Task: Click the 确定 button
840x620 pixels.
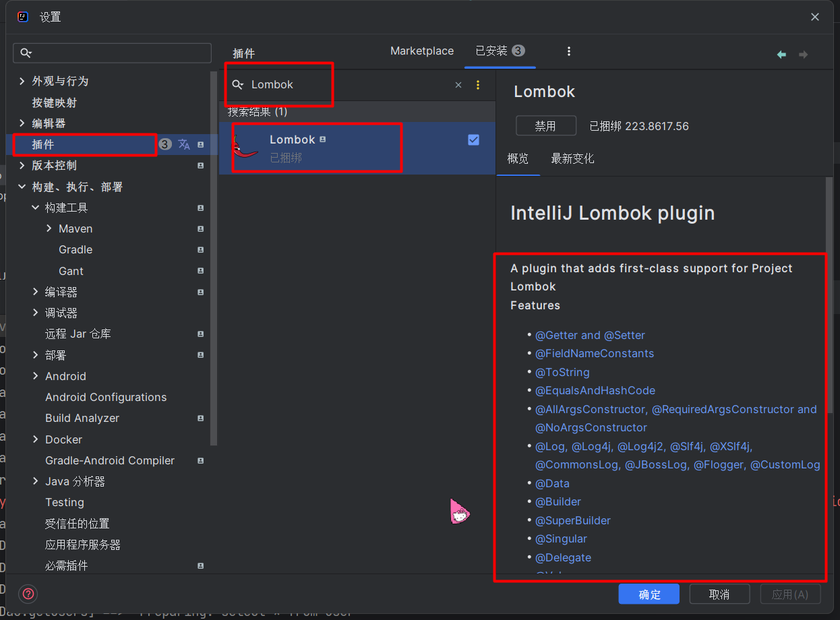Action: 650,594
